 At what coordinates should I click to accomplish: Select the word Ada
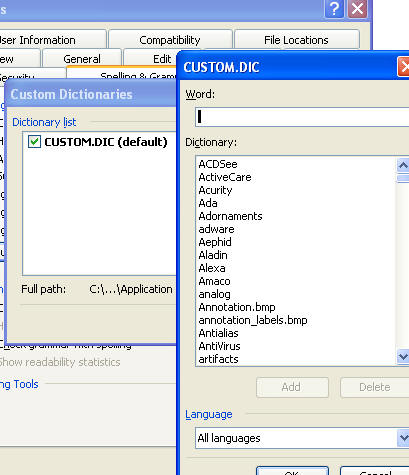coord(208,203)
